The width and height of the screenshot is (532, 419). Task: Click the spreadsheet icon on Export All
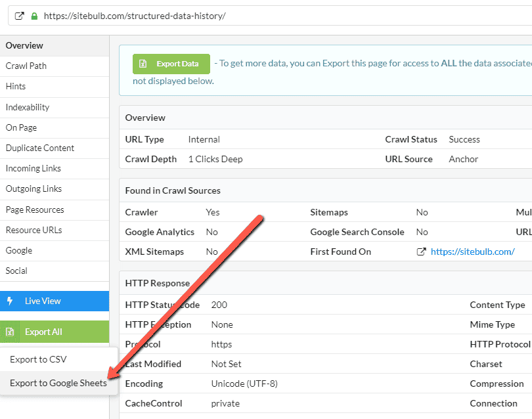tap(10, 332)
